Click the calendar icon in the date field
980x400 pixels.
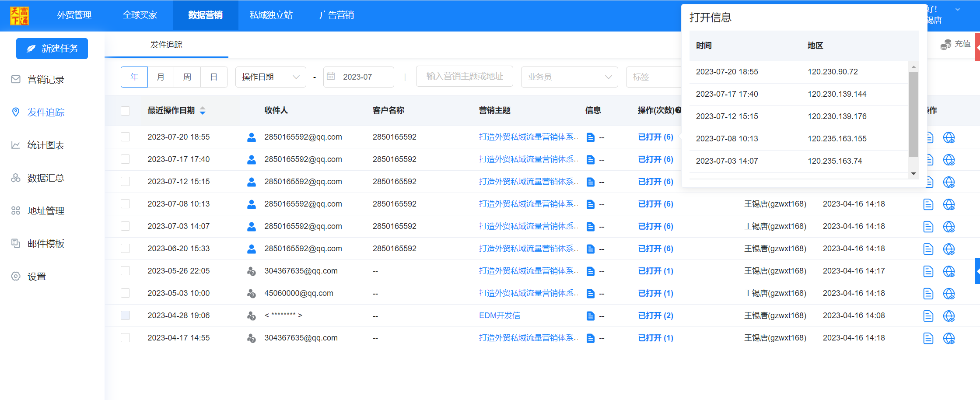click(331, 77)
